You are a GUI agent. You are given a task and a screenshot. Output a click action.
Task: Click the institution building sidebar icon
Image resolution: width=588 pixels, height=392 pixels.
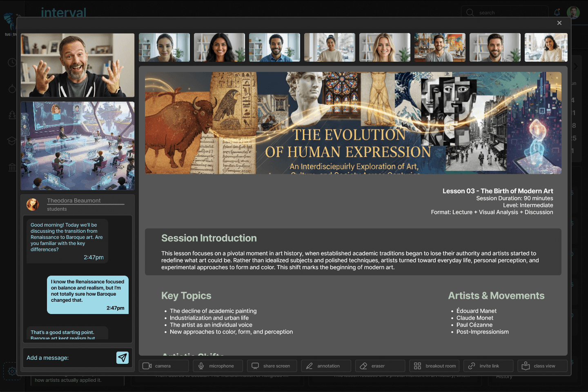click(12, 167)
